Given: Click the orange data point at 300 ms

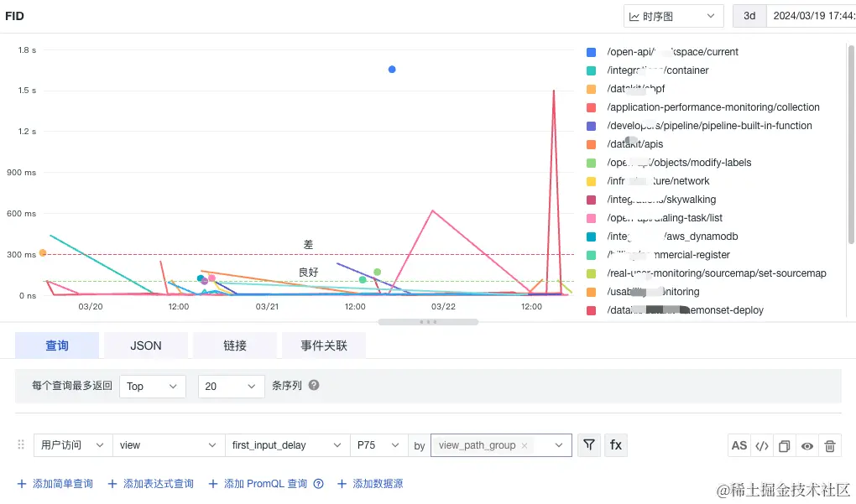Looking at the screenshot, I should [43, 252].
